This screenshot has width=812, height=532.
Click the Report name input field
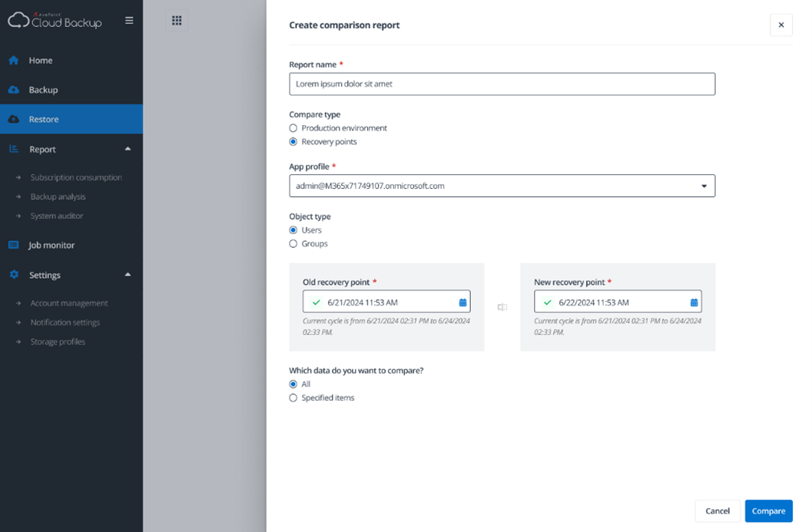tap(502, 84)
